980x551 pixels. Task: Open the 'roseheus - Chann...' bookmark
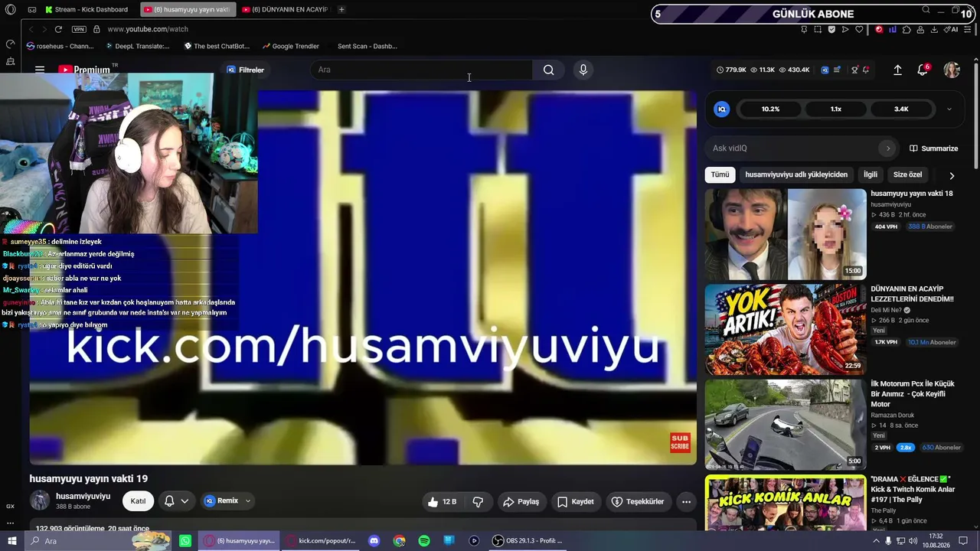tap(60, 46)
